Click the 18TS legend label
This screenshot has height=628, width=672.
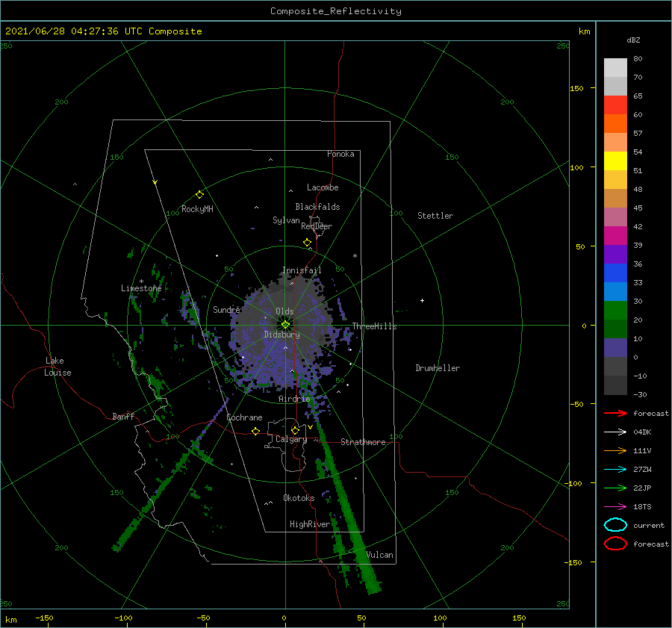point(642,507)
